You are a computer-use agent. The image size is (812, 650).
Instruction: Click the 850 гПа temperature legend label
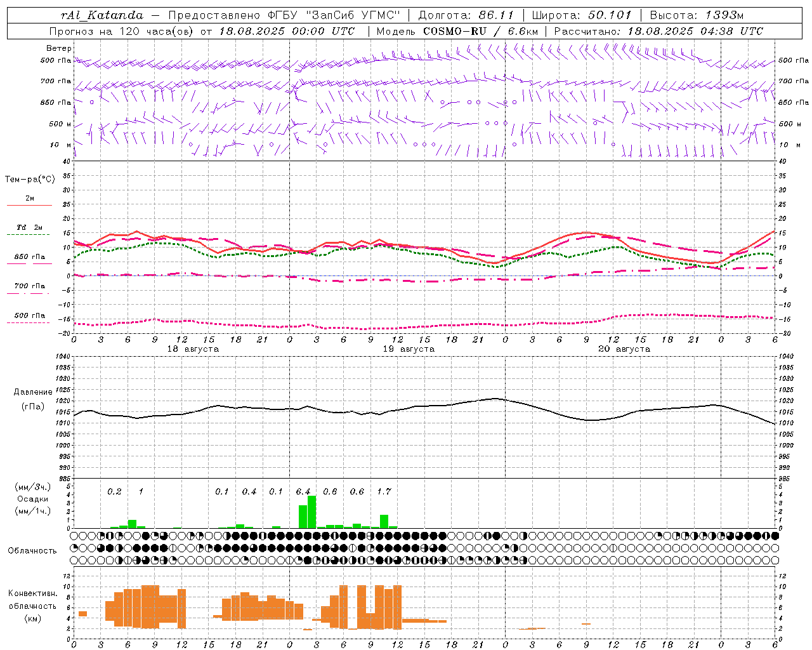pos(30,257)
